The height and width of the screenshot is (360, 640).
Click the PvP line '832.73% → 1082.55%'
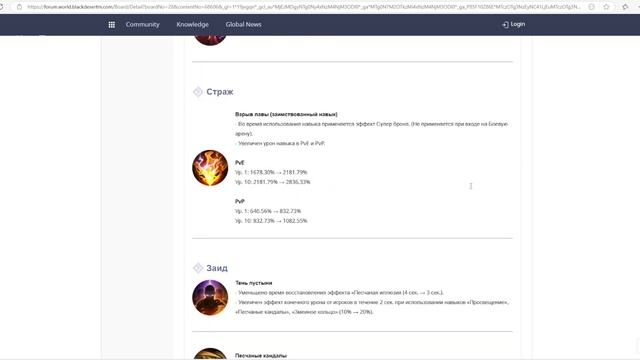[x=271, y=221]
